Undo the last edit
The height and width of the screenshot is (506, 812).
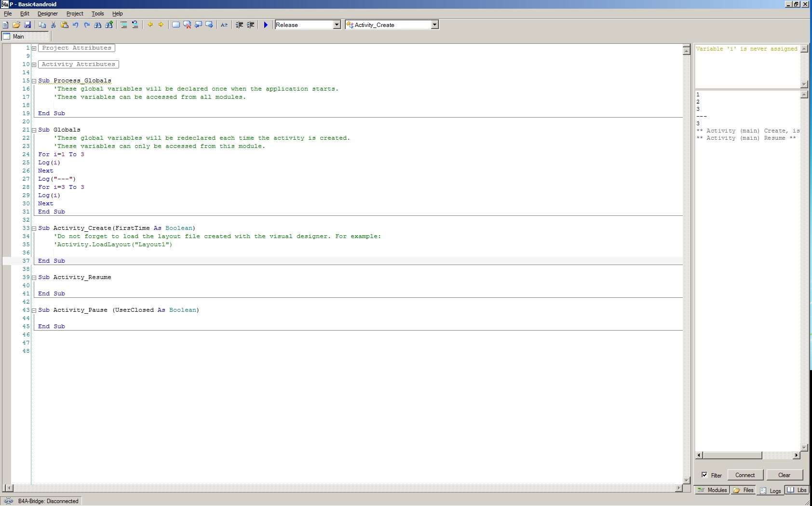pyautogui.click(x=76, y=25)
